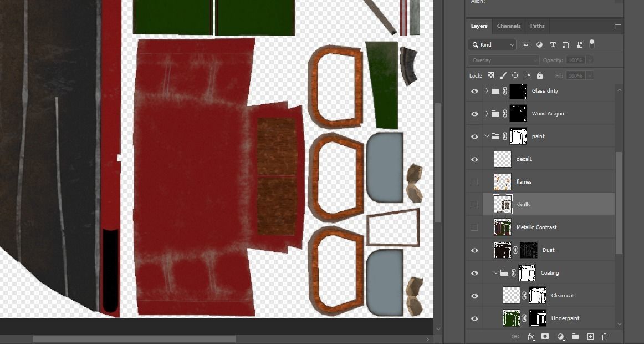The height and width of the screenshot is (344, 644).
Task: Show the flames layer
Action: tap(475, 181)
